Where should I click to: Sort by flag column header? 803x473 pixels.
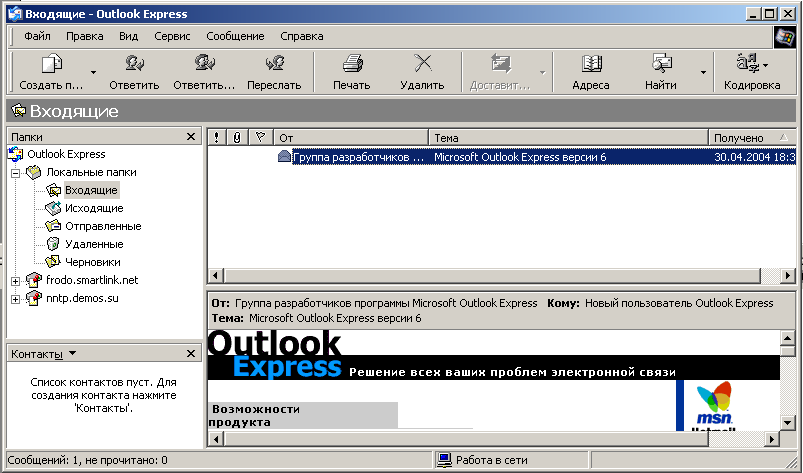tap(261, 137)
